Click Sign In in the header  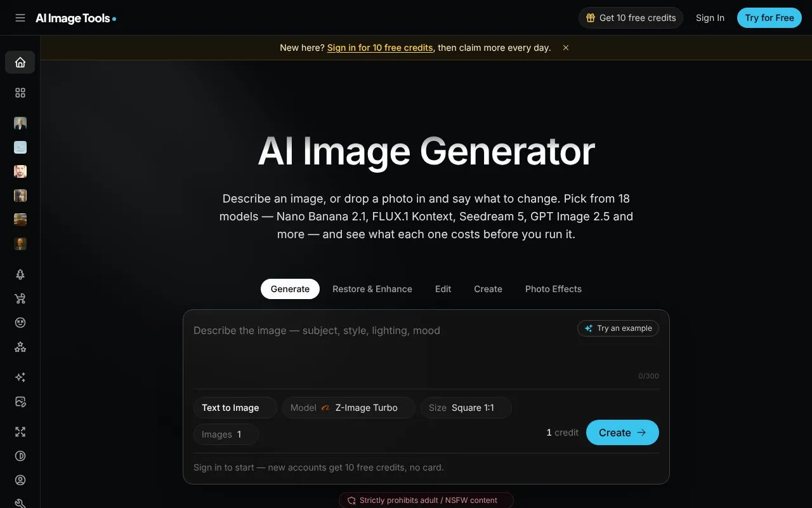[710, 18]
